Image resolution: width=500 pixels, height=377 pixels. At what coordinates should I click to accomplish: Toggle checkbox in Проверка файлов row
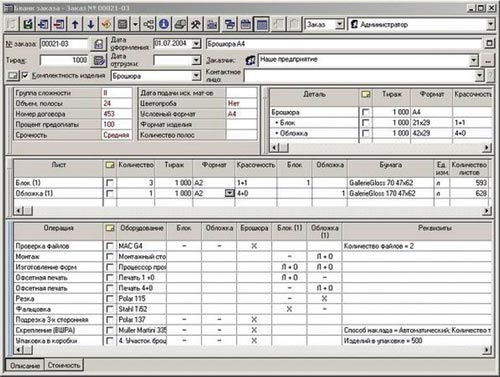click(109, 246)
